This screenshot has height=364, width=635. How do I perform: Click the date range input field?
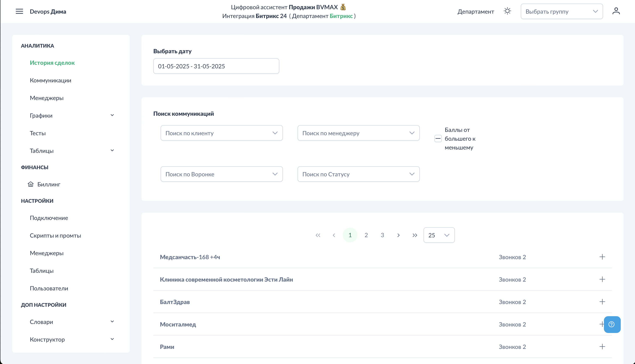point(216,66)
